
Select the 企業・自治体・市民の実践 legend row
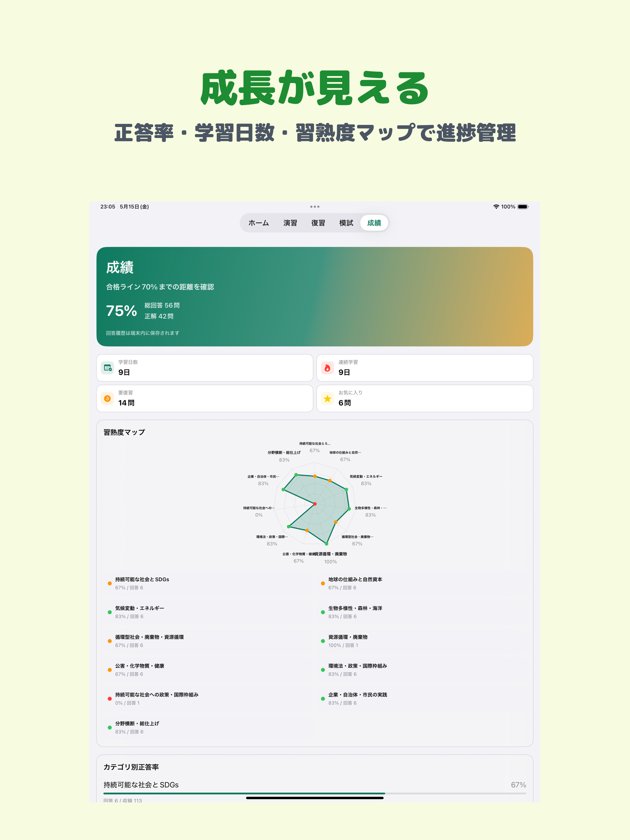pos(422,699)
